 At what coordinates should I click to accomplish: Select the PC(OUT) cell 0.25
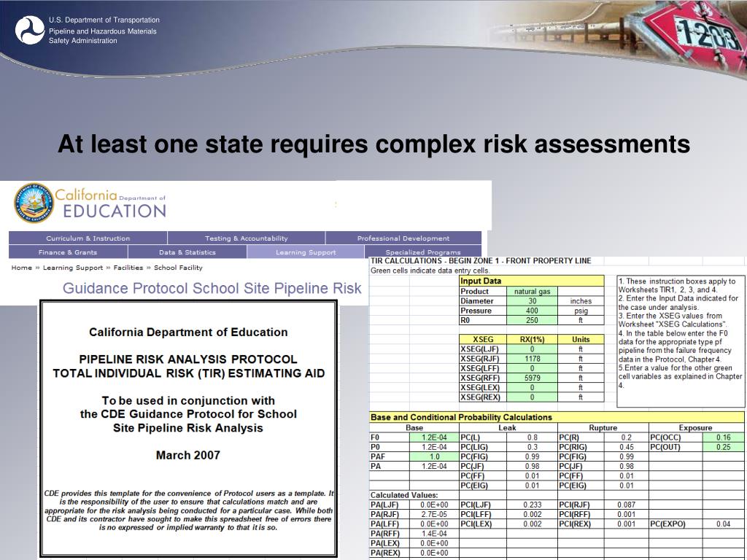pyautogui.click(x=723, y=447)
